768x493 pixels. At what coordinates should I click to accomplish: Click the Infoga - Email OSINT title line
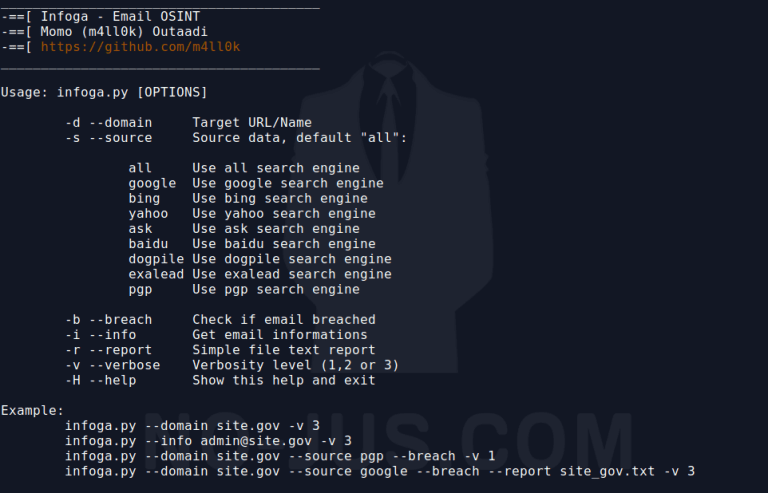100,17
